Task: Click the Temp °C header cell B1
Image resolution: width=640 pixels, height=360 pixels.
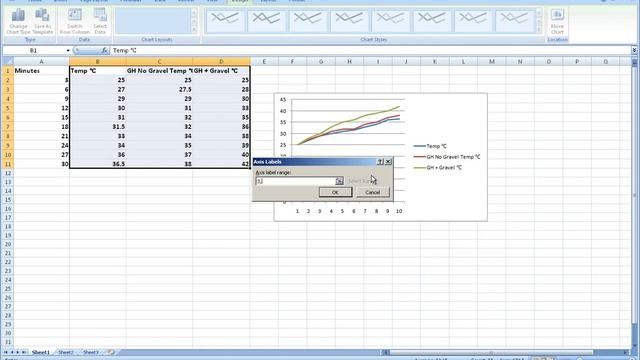Action: (x=98, y=71)
